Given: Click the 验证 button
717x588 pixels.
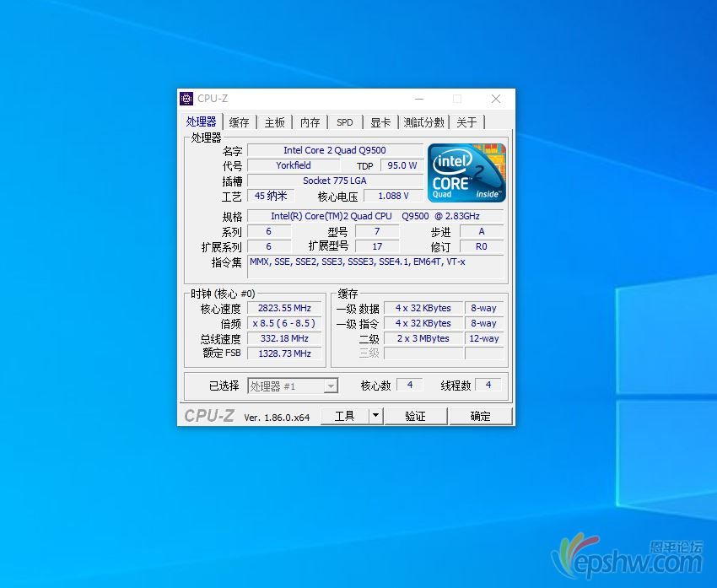Looking at the screenshot, I should [415, 416].
